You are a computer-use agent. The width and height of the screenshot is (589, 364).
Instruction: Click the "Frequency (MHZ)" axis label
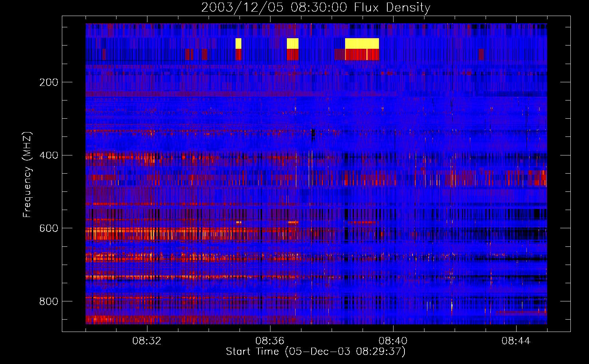27,174
